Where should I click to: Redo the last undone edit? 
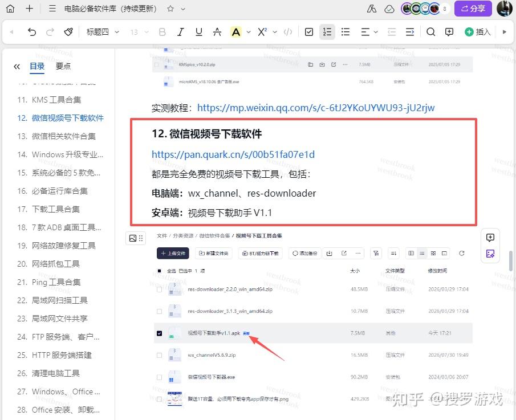coord(50,32)
